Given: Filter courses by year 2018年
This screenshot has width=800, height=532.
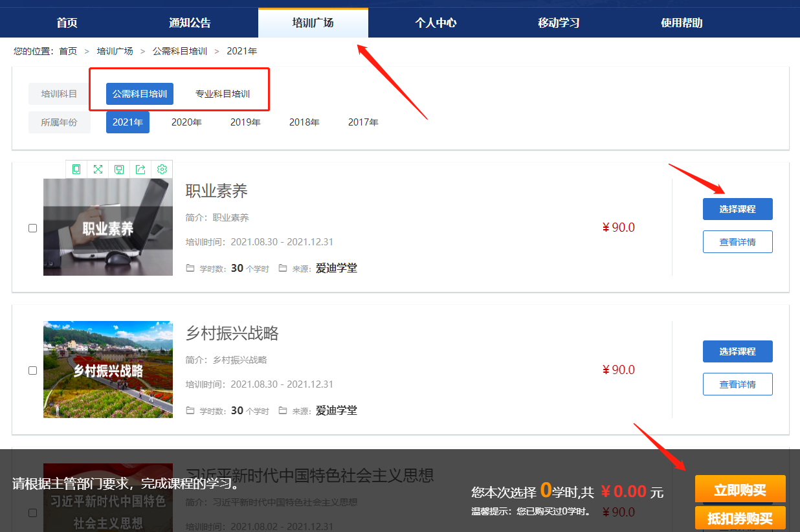Looking at the screenshot, I should (x=304, y=122).
